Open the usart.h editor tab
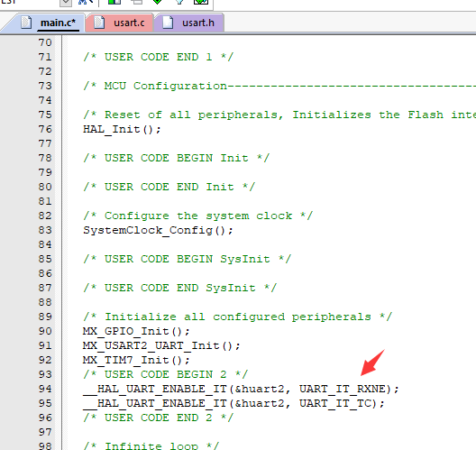Viewport: 476px width, 450px height. tap(189, 23)
